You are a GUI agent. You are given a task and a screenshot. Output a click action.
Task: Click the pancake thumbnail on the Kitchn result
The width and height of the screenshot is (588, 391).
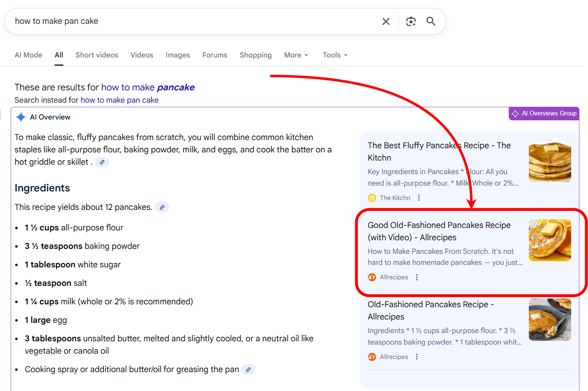click(x=550, y=160)
